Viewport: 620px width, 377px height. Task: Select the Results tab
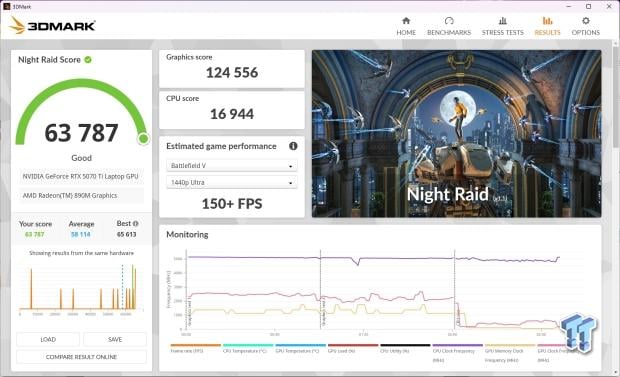click(547, 27)
